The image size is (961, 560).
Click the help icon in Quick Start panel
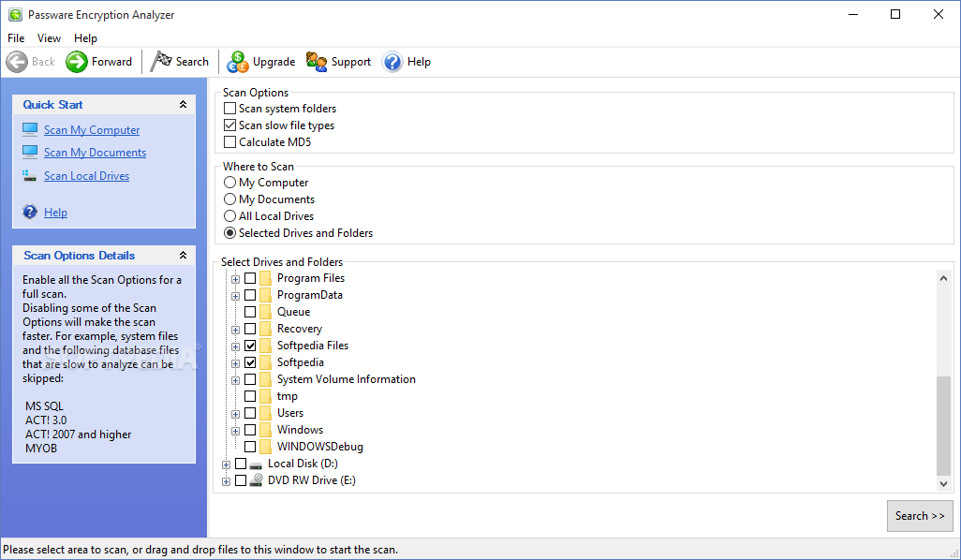30,212
